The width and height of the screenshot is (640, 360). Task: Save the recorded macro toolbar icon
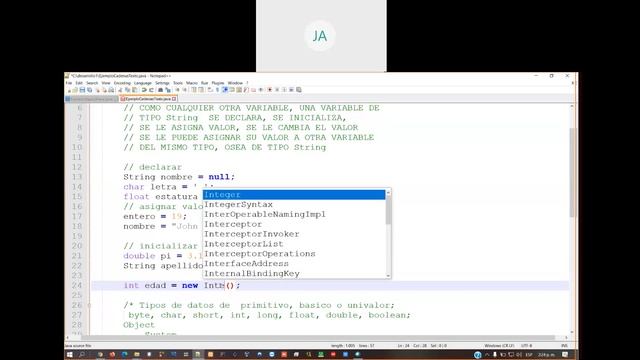pos(299,90)
